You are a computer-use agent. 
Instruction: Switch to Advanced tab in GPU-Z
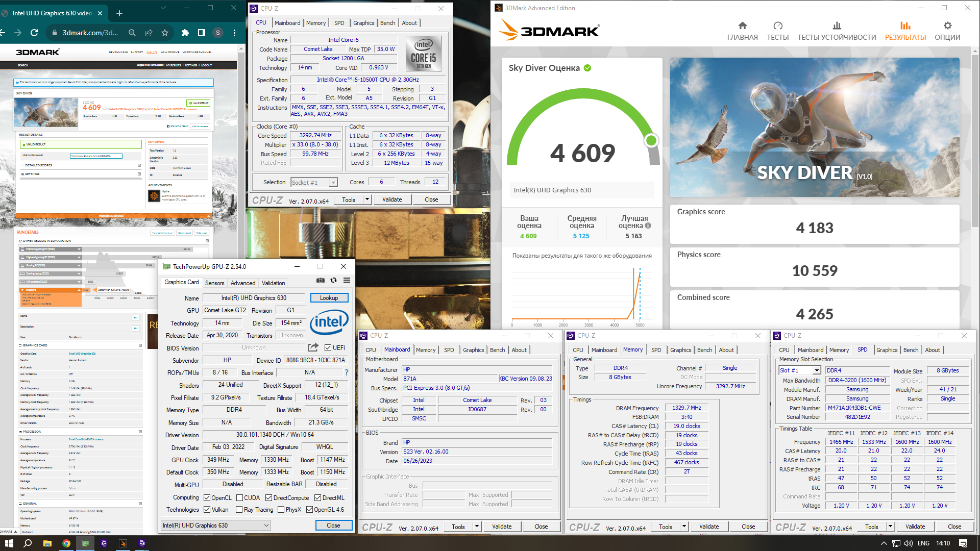[243, 283]
